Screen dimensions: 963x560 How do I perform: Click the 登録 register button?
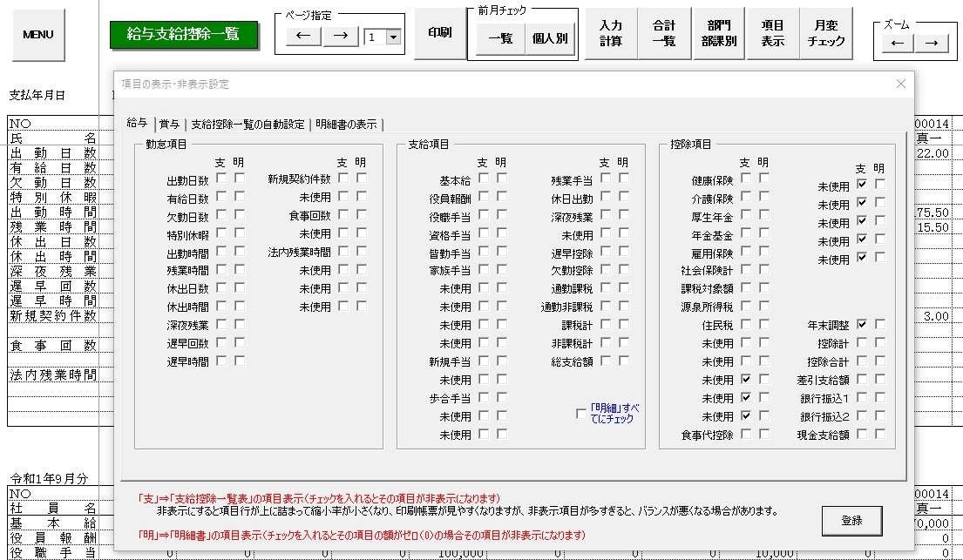pos(851,521)
